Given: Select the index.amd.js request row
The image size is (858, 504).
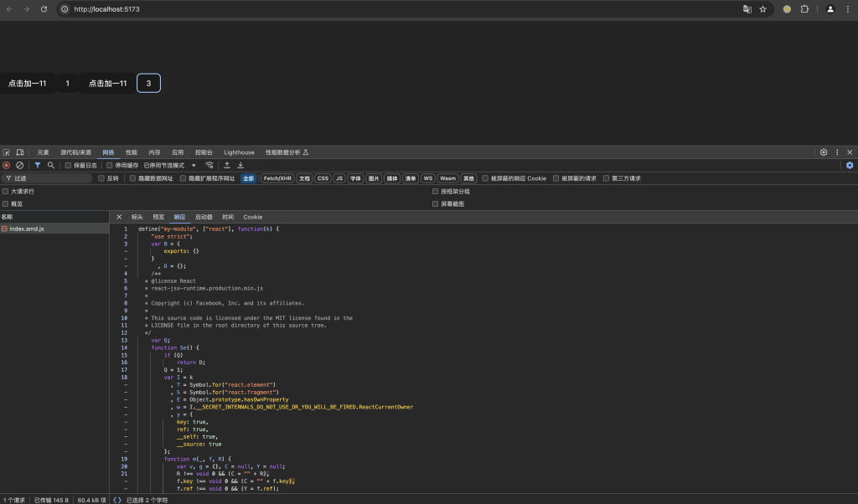Looking at the screenshot, I should point(54,229).
